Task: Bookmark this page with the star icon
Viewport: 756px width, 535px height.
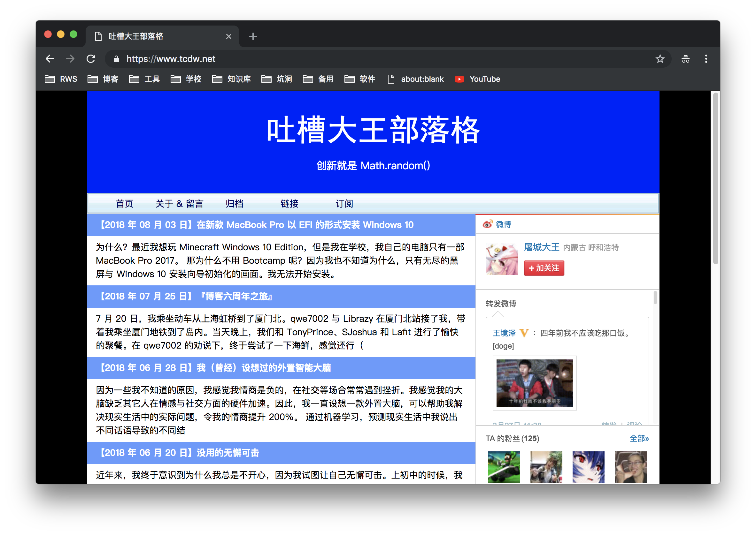Action: [660, 59]
